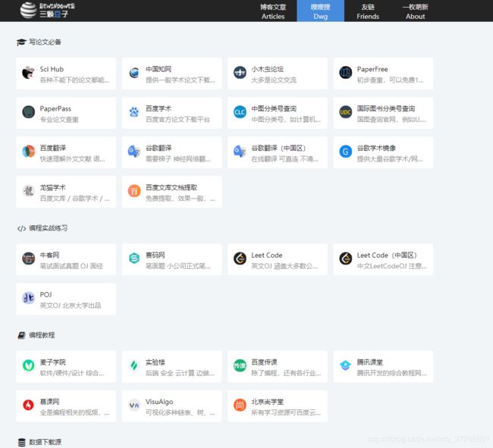Click the POJ 北 icon
This screenshot has height=448, width=493.
[x=28, y=298]
